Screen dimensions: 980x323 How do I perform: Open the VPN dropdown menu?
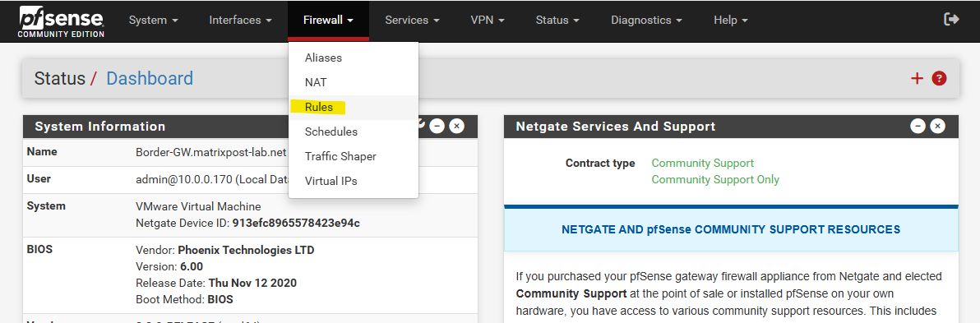tap(488, 20)
